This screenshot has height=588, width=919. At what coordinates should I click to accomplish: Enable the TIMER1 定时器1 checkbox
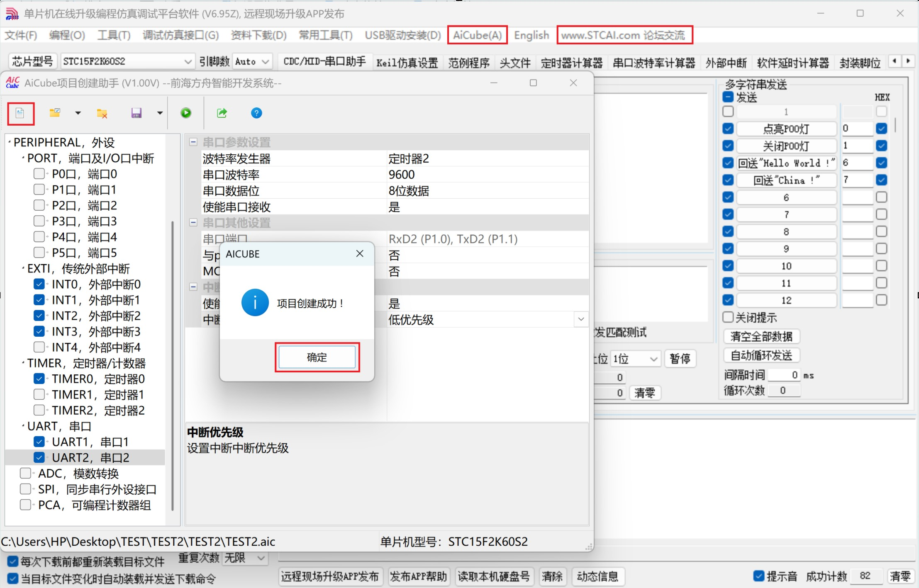point(39,394)
